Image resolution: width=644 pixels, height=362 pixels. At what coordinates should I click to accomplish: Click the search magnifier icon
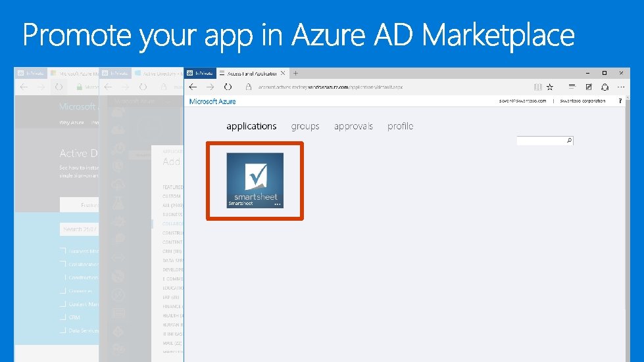click(x=569, y=141)
